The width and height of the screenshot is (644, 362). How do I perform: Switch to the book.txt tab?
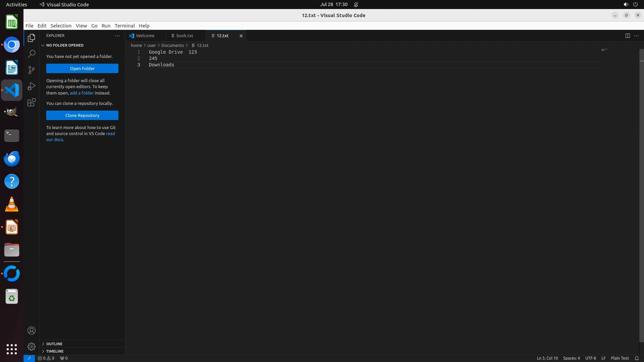[184, 36]
